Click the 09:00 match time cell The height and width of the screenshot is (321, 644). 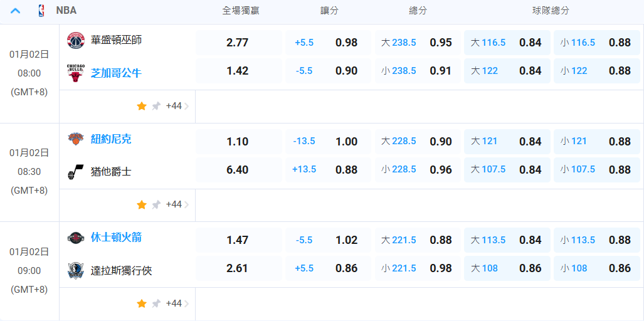click(29, 270)
